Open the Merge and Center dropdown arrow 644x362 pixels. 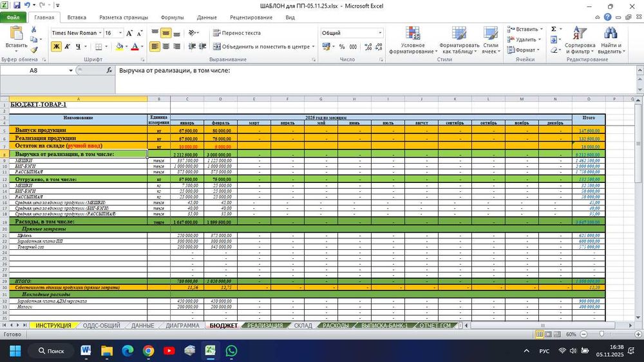tap(313, 46)
